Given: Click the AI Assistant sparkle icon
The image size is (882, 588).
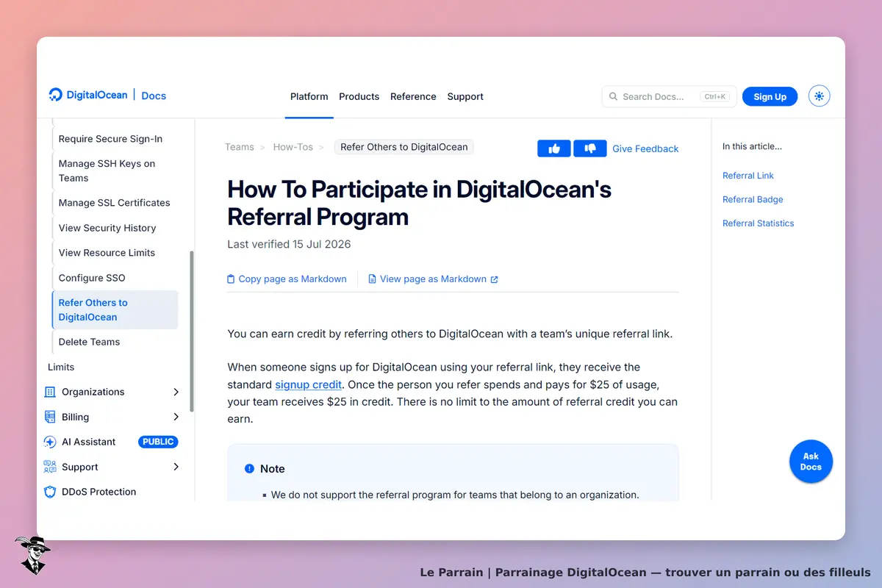Looking at the screenshot, I should (x=50, y=442).
